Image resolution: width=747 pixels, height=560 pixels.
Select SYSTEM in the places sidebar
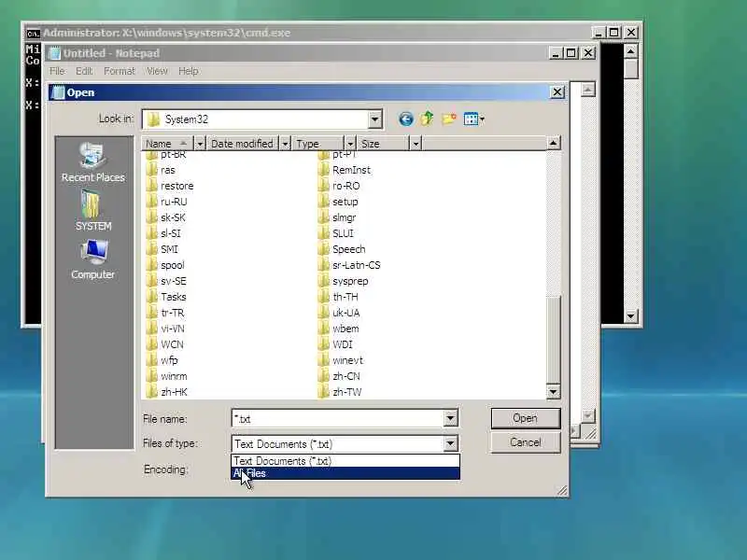click(x=92, y=211)
